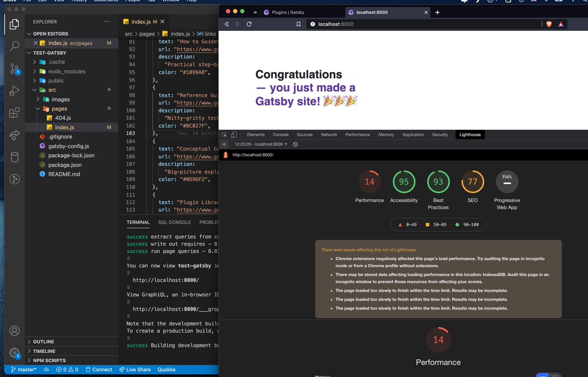Click the tab audio speaker icon
Screen dimensions: 588x377
coord(256,12)
